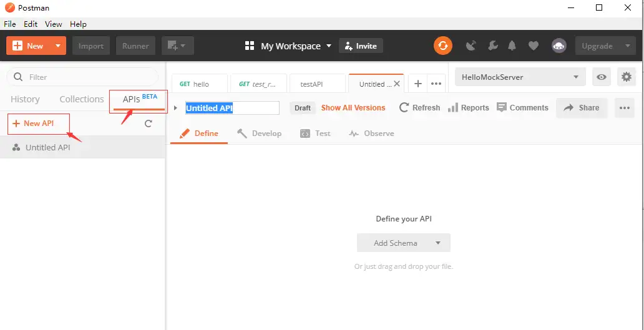Image resolution: width=644 pixels, height=330 pixels.
Task: Open the Edit menu
Action: 31,24
